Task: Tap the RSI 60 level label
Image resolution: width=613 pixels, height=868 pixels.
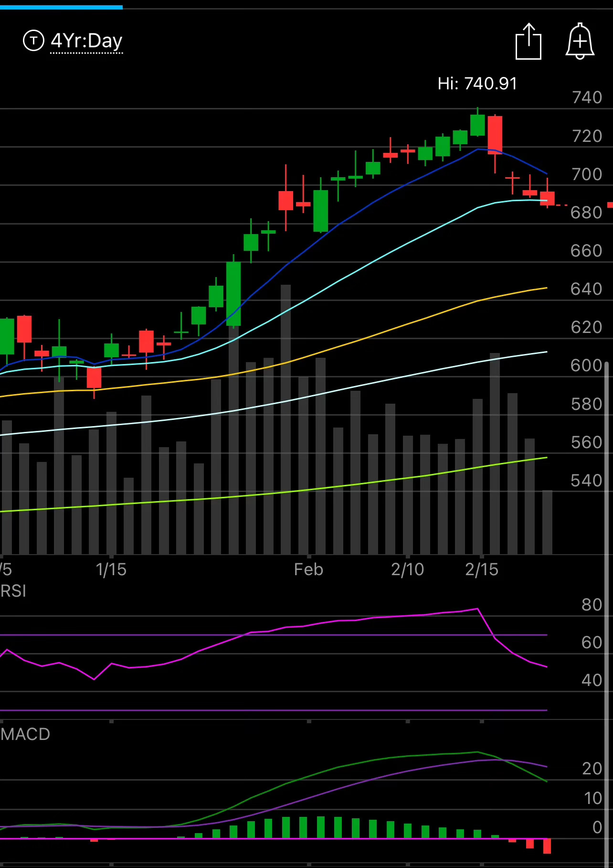Action: [x=592, y=643]
